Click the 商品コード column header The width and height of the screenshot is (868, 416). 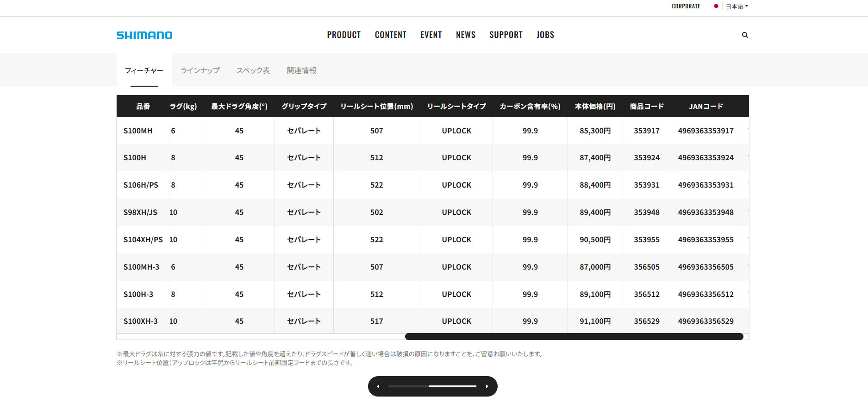[647, 107]
